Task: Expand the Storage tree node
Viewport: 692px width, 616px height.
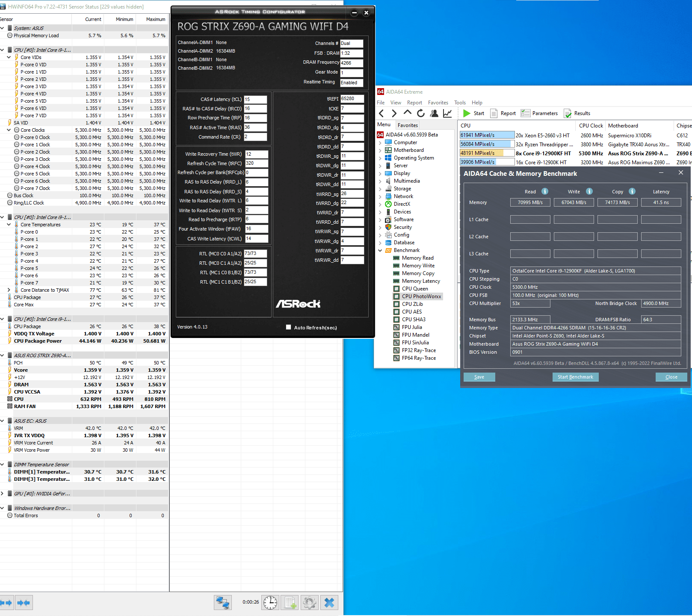Action: click(x=380, y=189)
